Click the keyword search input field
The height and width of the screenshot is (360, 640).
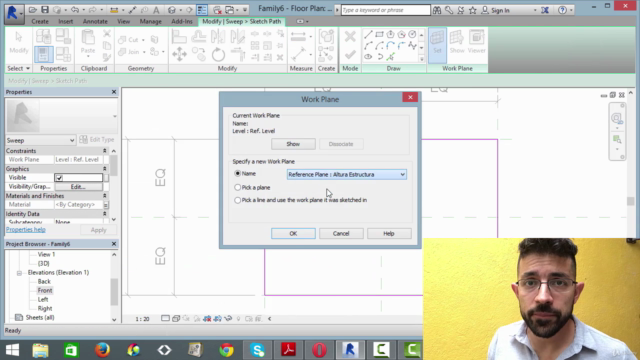pos(385,10)
